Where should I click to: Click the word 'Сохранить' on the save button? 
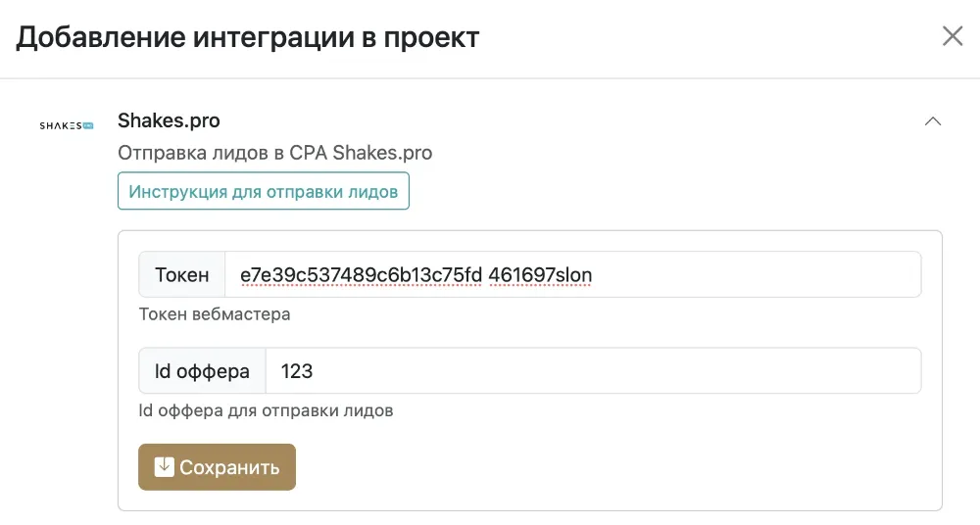click(229, 467)
